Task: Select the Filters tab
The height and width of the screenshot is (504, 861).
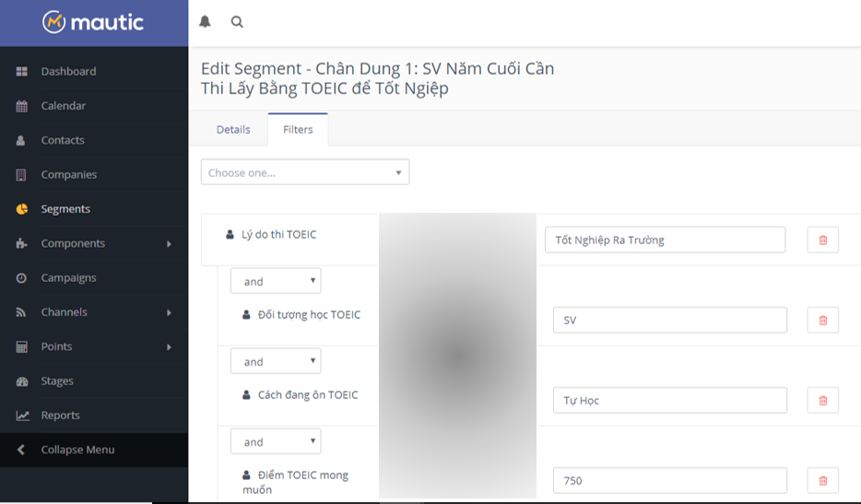Action: pyautogui.click(x=298, y=130)
